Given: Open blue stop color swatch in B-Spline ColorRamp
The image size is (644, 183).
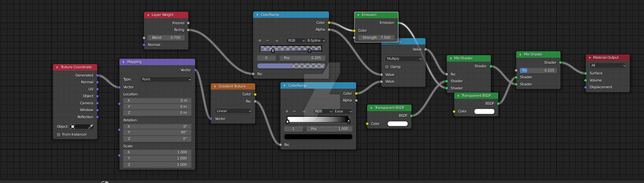Looking at the screenshot, I should point(291,66).
